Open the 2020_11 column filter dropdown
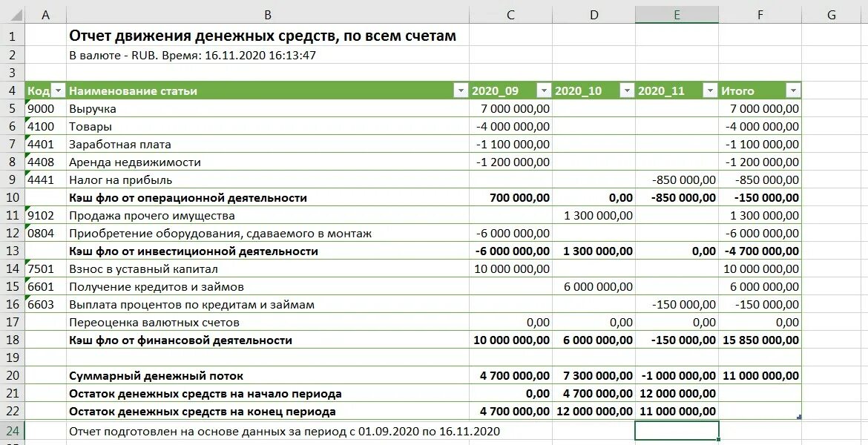868x445 pixels. coord(710,90)
